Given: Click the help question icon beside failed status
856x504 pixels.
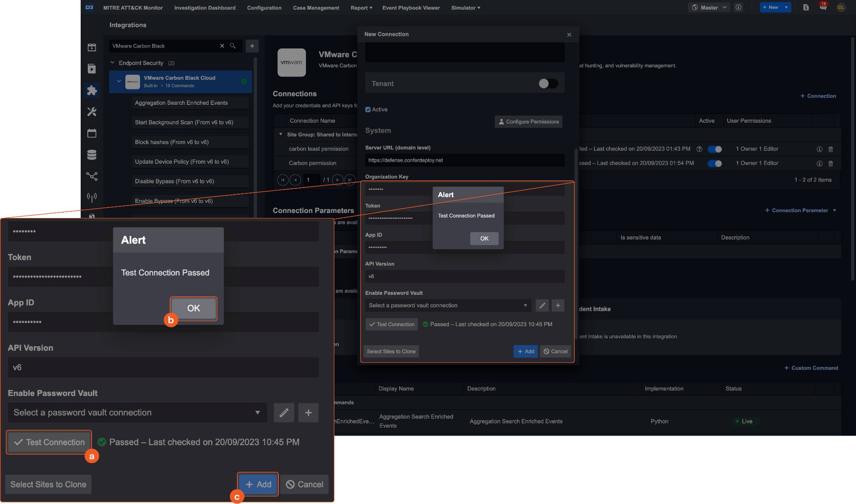Looking at the screenshot, I should point(699,149).
